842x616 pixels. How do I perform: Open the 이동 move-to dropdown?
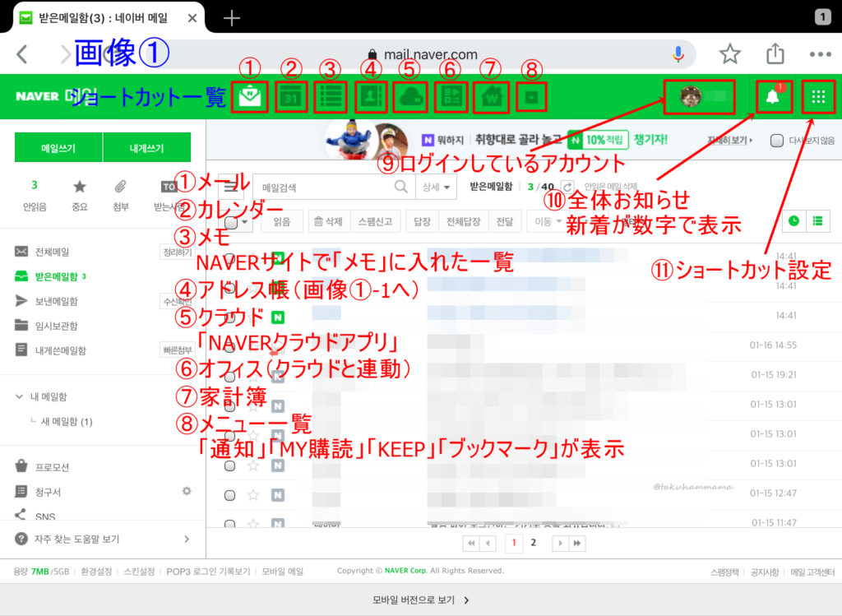click(548, 221)
